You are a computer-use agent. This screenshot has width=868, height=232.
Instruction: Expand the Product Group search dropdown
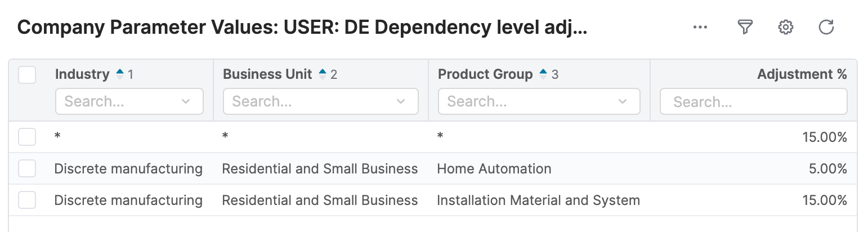coord(622,102)
